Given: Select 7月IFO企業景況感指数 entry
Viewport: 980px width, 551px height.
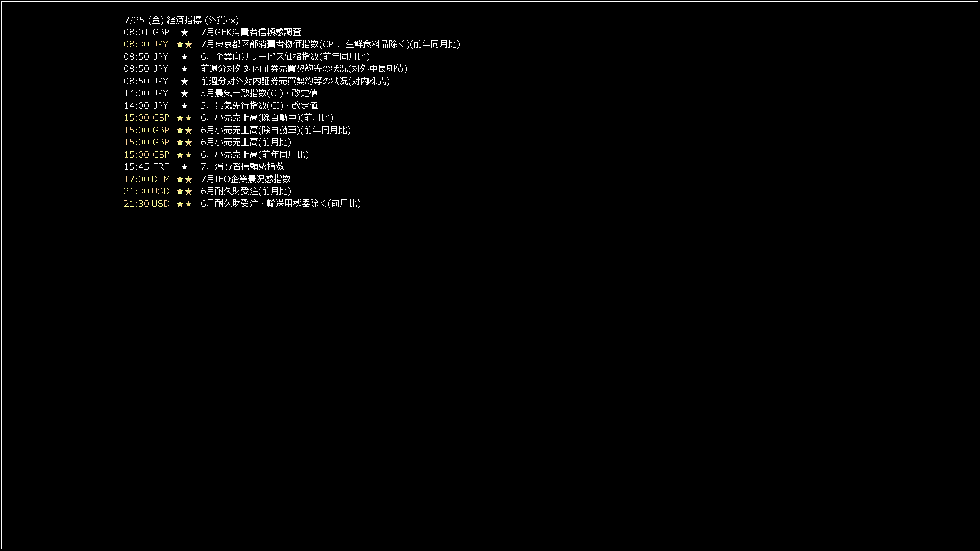Looking at the screenshot, I should point(246,179).
